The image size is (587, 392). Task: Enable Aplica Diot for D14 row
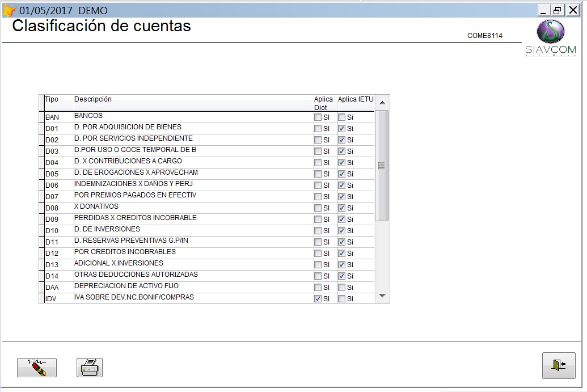[x=318, y=276]
